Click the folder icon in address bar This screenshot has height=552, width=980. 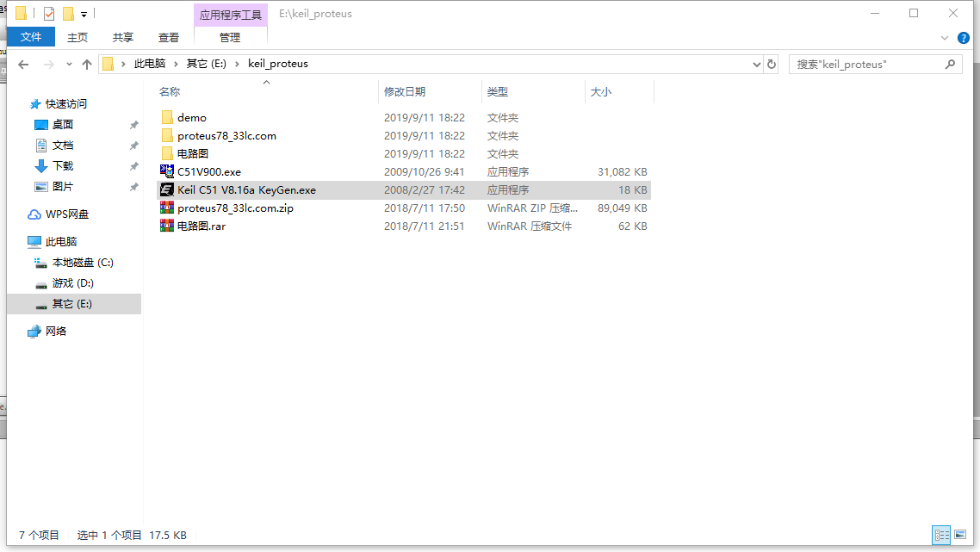point(109,64)
